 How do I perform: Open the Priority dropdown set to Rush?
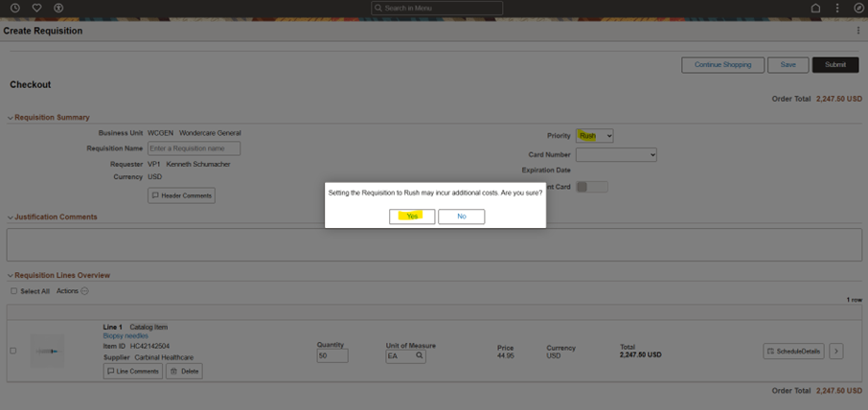tap(595, 136)
